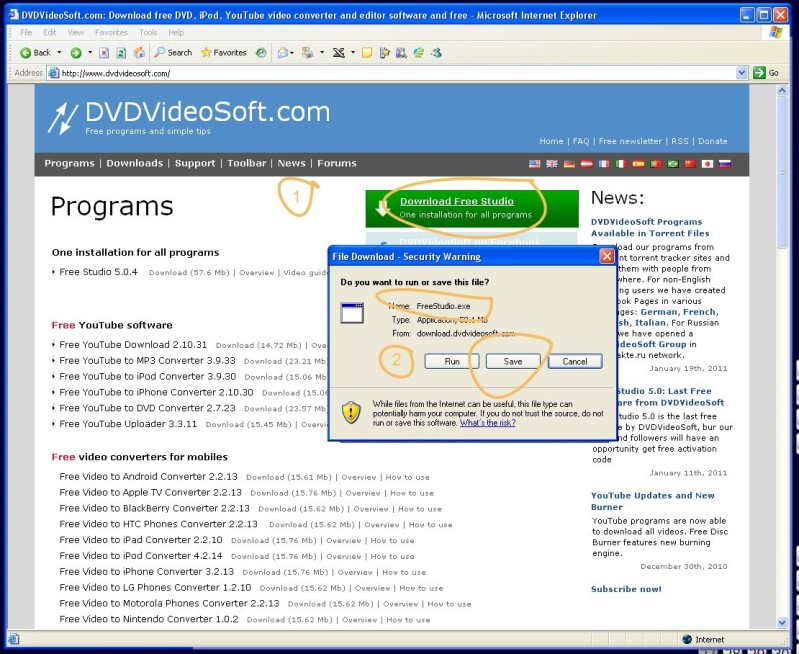
Task: Go to the home page via house icon
Action: [139, 53]
